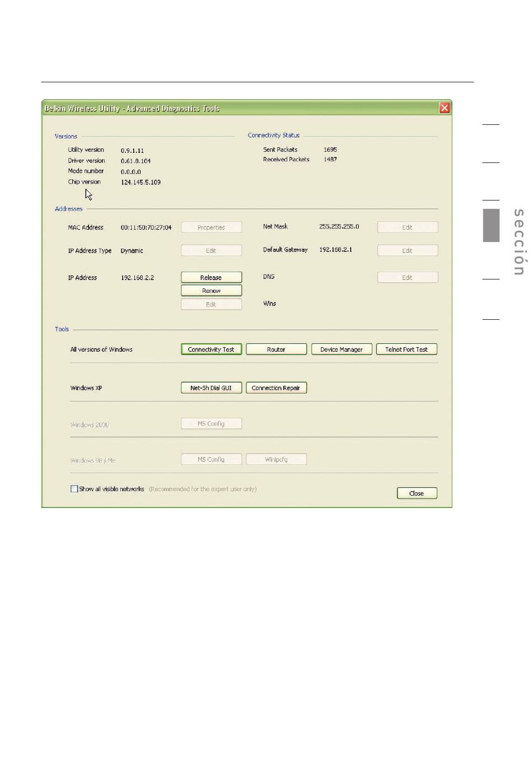This screenshot has height=769, width=532.
Task: Start the Telnet Port Test
Action: [407, 349]
